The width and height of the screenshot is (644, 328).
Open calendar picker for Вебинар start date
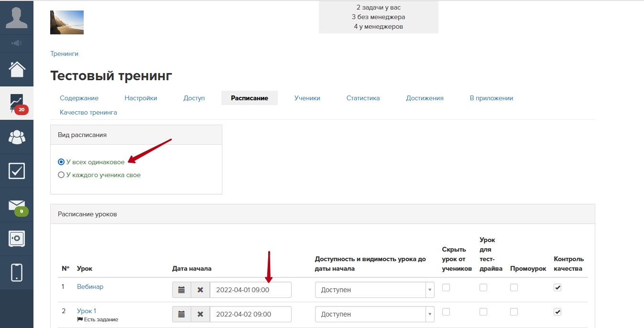coord(181,290)
